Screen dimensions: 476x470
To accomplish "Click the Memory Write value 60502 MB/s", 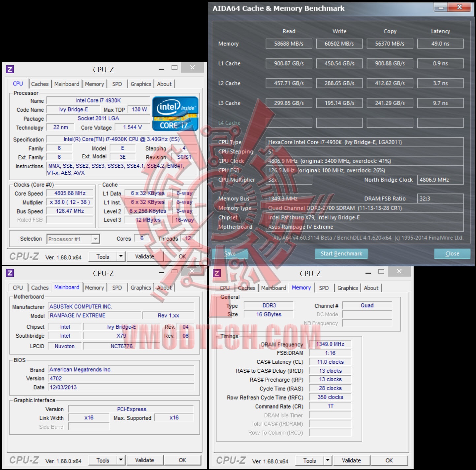I will coord(339,44).
